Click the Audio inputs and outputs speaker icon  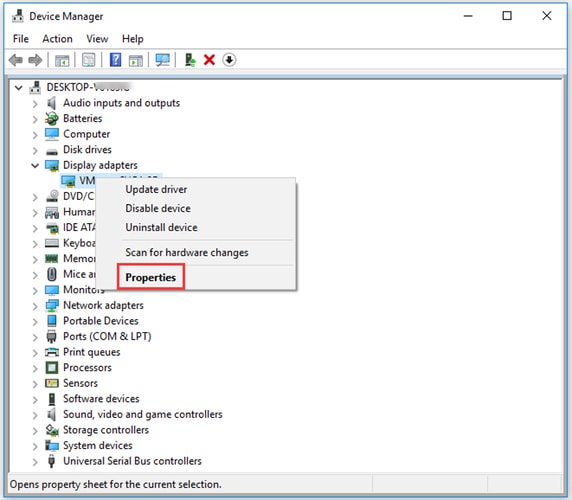(52, 103)
